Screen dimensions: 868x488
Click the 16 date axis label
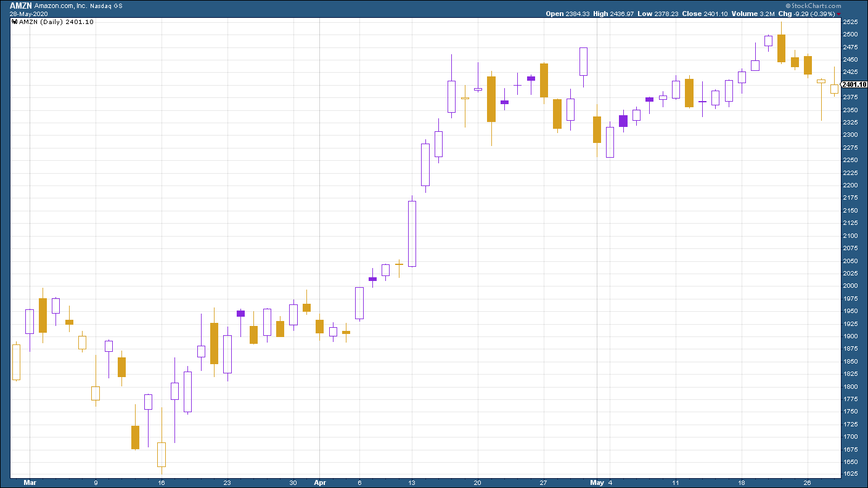162,483
